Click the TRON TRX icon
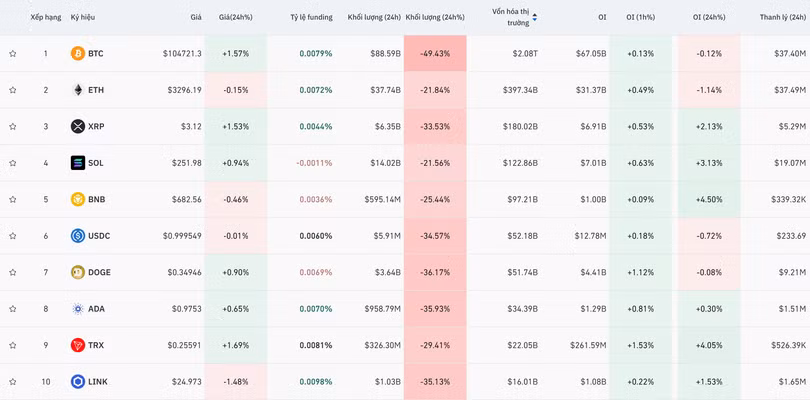Viewport: 810px width, 400px height. [78, 345]
